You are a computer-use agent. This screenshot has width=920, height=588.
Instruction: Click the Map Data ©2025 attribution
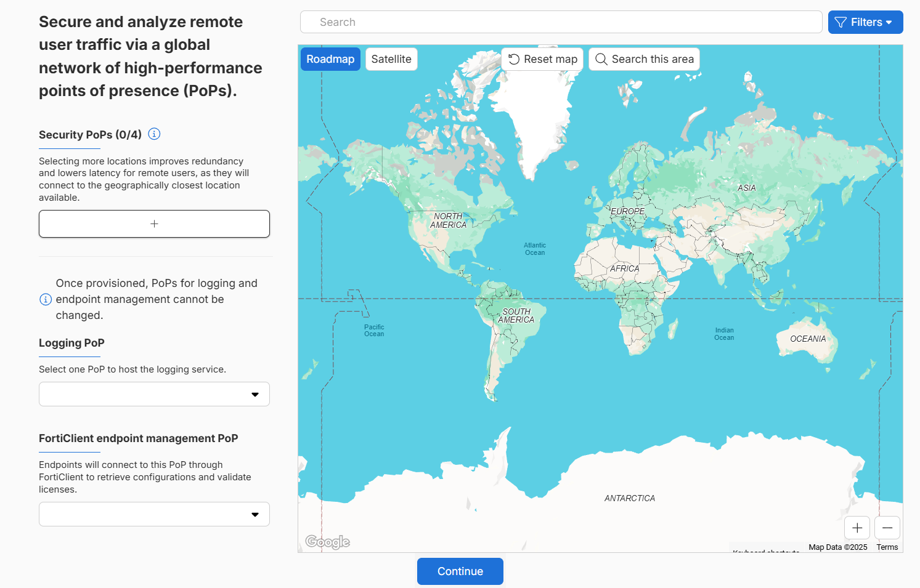coord(837,547)
